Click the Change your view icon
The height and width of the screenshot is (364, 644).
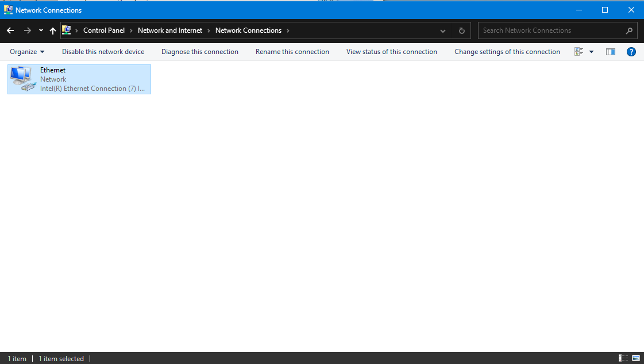[x=579, y=52]
